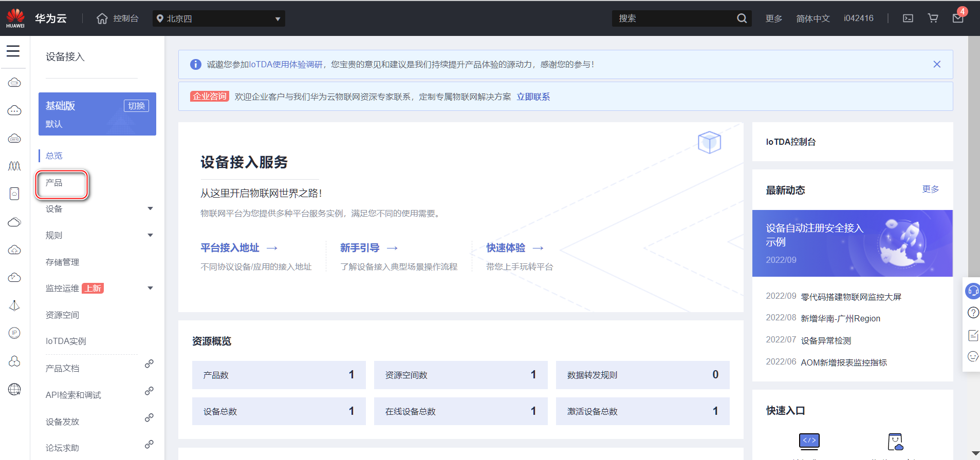Click the feedback note-and-pencil icon
Screen dimensions: 980x460
(973, 335)
